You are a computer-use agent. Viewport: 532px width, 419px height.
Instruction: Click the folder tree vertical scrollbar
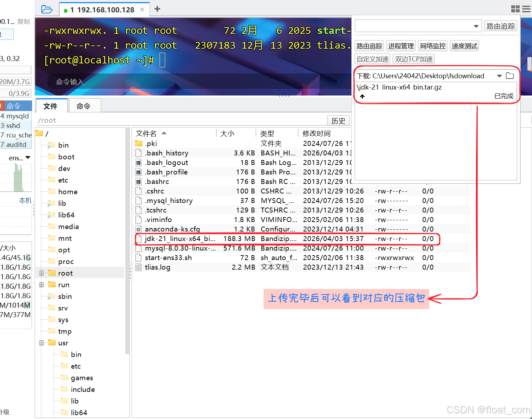click(127, 241)
